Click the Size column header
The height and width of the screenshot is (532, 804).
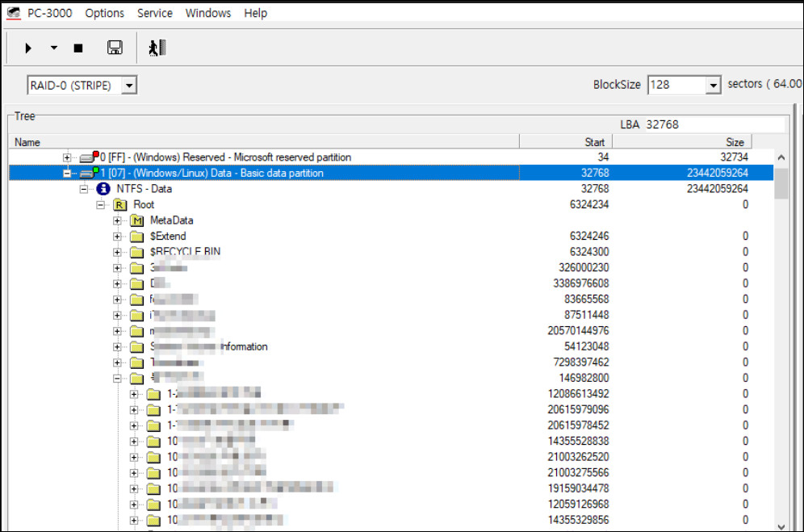(x=682, y=142)
